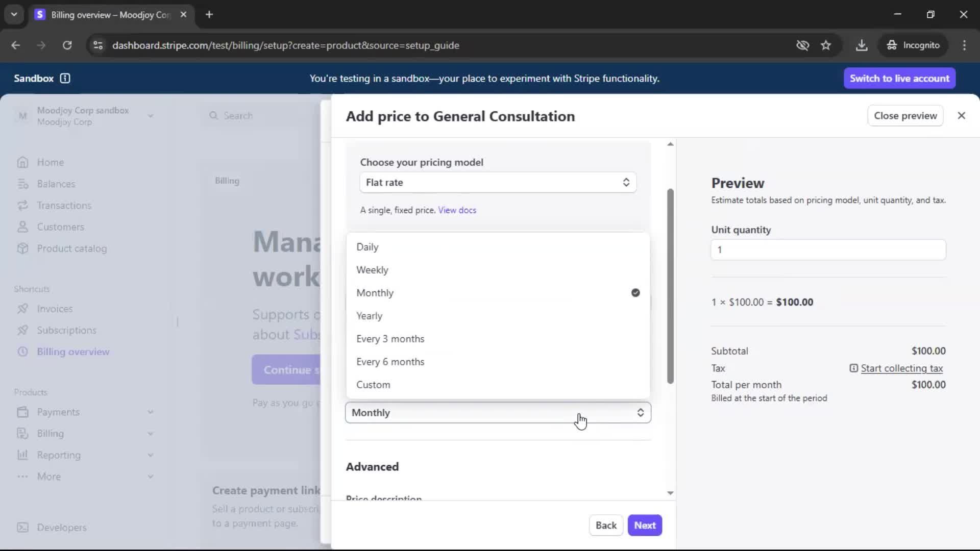Choose Yearly billing period
Viewport: 980px width, 551px height.
click(x=369, y=316)
